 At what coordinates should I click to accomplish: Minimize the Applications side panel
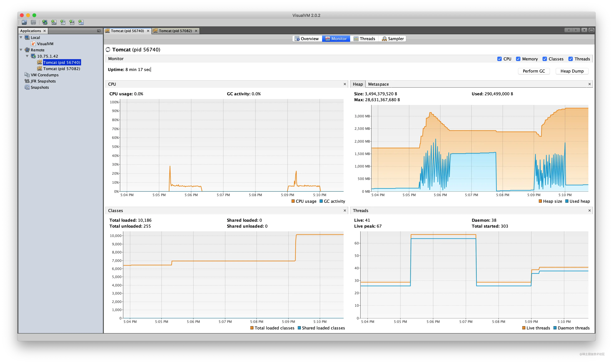(99, 31)
